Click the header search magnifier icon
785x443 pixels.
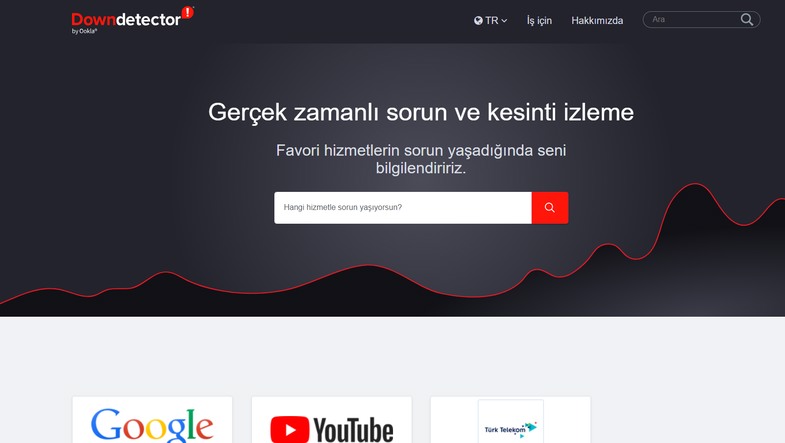point(747,20)
